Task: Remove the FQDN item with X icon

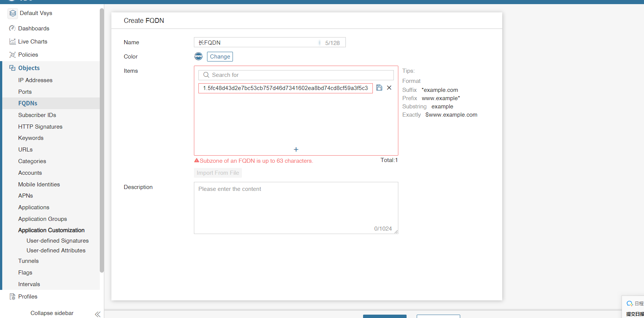Action: pyautogui.click(x=389, y=88)
